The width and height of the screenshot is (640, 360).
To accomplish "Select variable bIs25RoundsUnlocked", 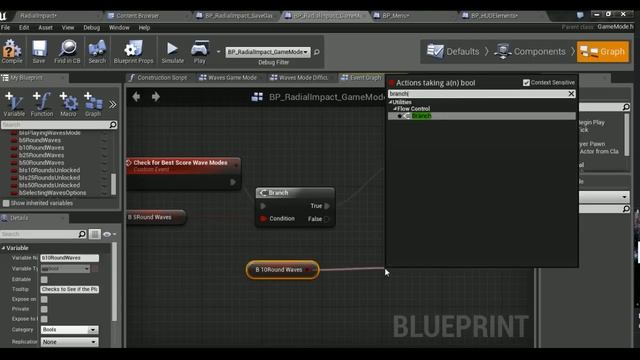I will tap(49, 178).
